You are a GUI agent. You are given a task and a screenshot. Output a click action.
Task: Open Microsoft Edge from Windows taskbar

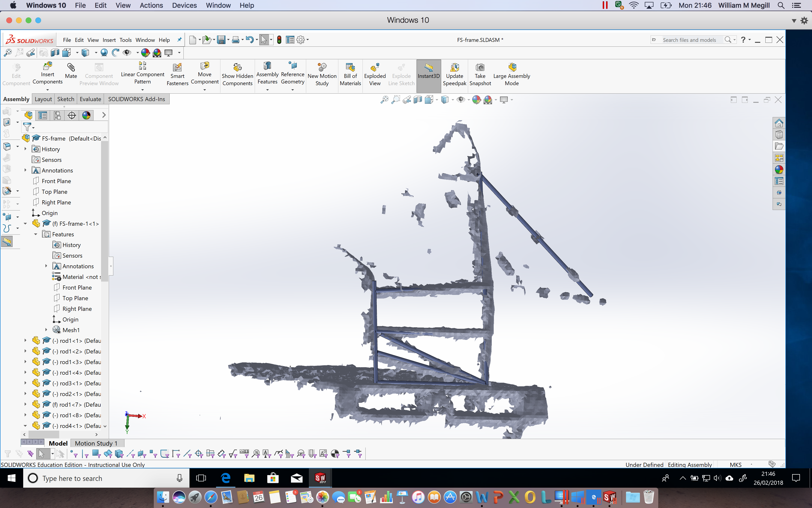pos(225,478)
